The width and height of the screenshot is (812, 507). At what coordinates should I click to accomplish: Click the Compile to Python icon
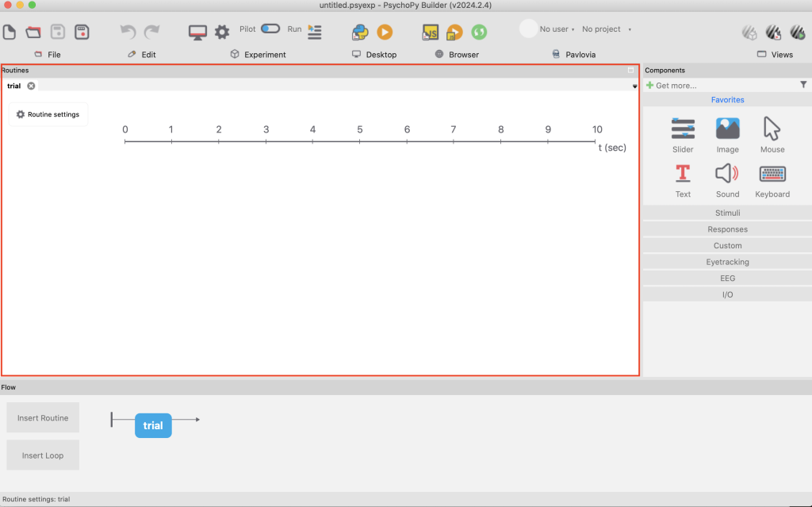pyautogui.click(x=361, y=32)
